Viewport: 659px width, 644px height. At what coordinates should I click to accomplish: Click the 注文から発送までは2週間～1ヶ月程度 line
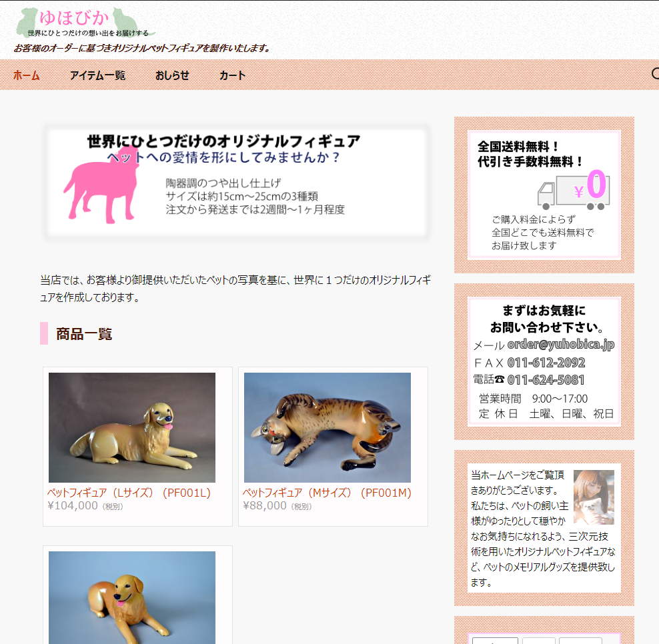point(255,209)
